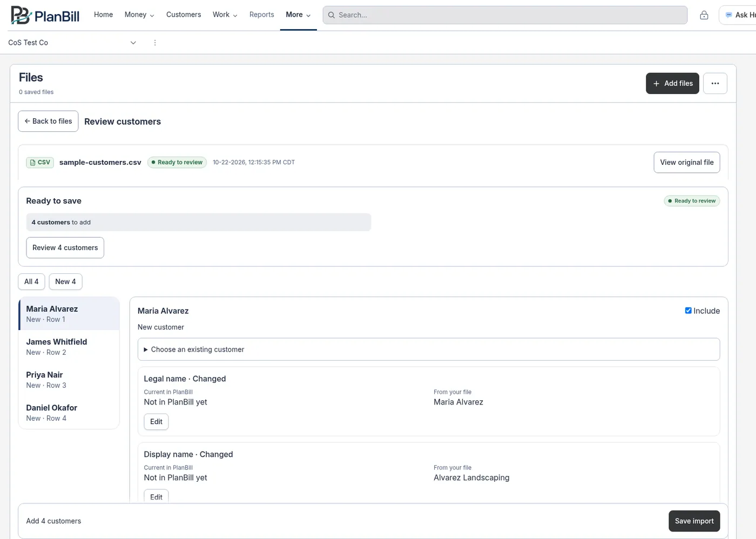Edit the Display name field
The image size is (756, 539).
point(156,496)
